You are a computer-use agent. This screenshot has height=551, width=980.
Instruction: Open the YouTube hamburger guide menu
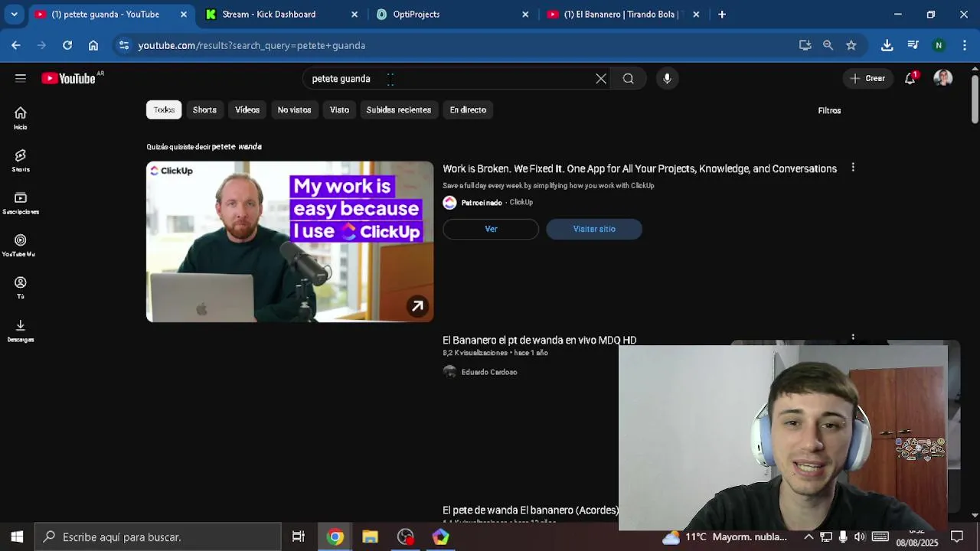tap(21, 78)
